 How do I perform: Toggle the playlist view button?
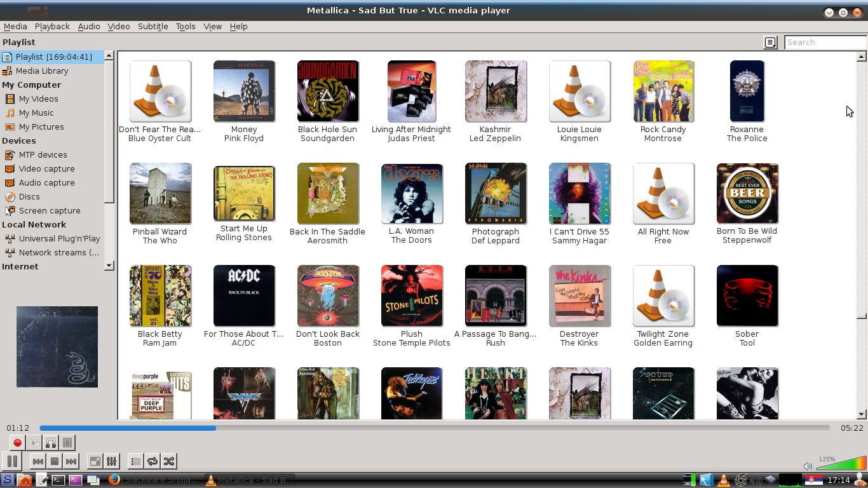click(x=135, y=461)
